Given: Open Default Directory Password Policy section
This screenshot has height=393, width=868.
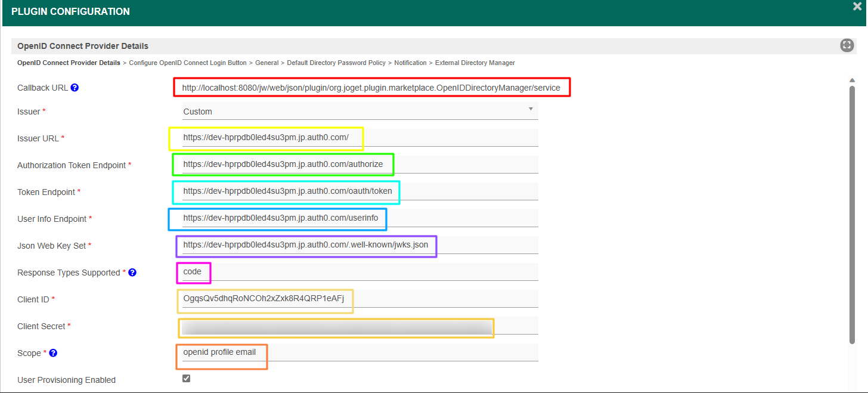Looking at the screenshot, I should (336, 63).
